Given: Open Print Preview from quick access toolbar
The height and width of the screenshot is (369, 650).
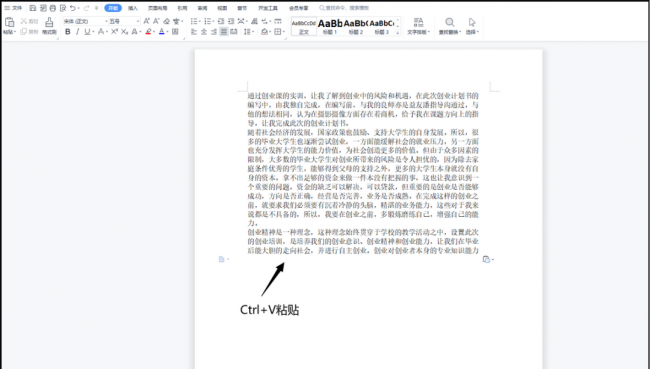Looking at the screenshot, I should 63,8.
